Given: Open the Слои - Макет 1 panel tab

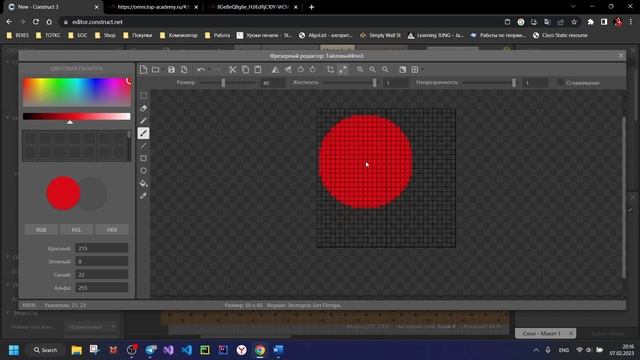Looking at the screenshot, I should point(545,333).
